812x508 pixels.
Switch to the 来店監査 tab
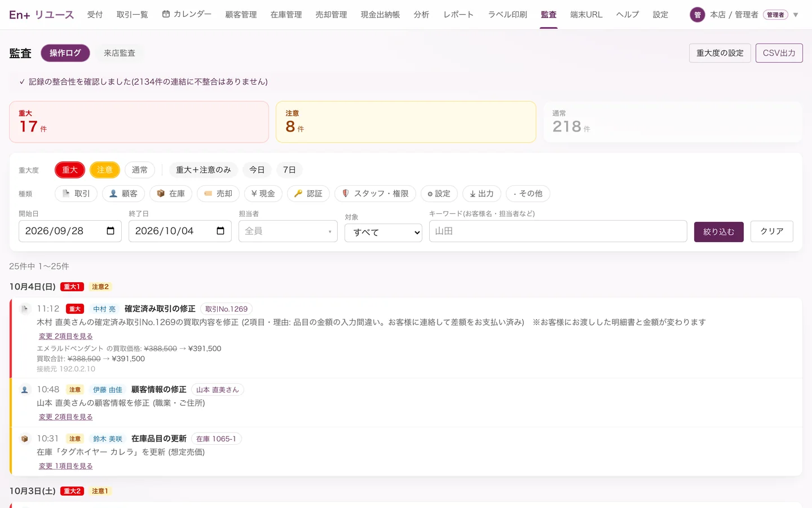[120, 53]
